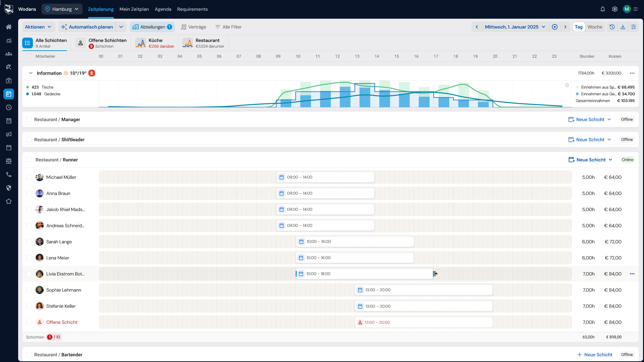Expand Automatisch planen options arrow
This screenshot has height=362, width=644.
pyautogui.click(x=121, y=27)
